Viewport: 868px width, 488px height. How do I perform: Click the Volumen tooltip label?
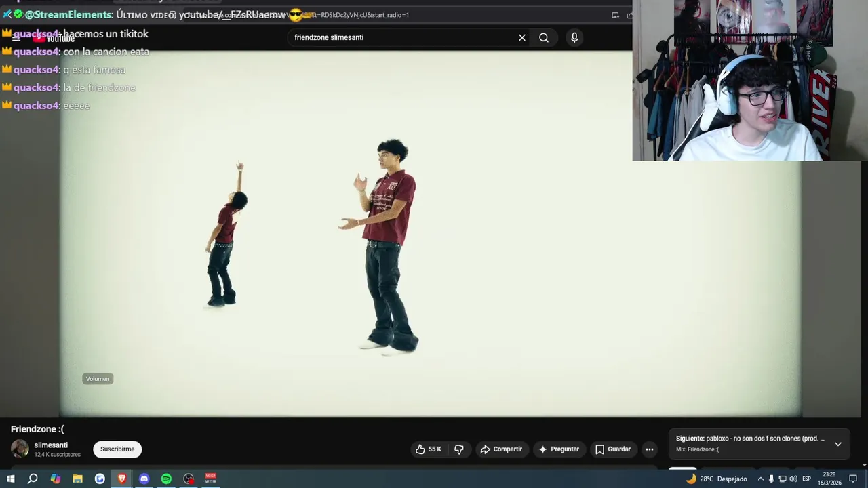(98, 379)
